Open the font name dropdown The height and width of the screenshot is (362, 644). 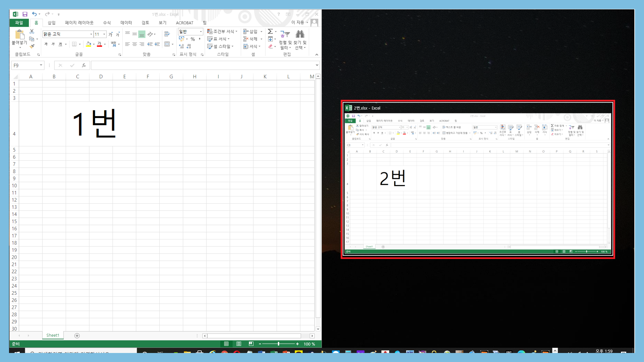pyautogui.click(x=91, y=34)
